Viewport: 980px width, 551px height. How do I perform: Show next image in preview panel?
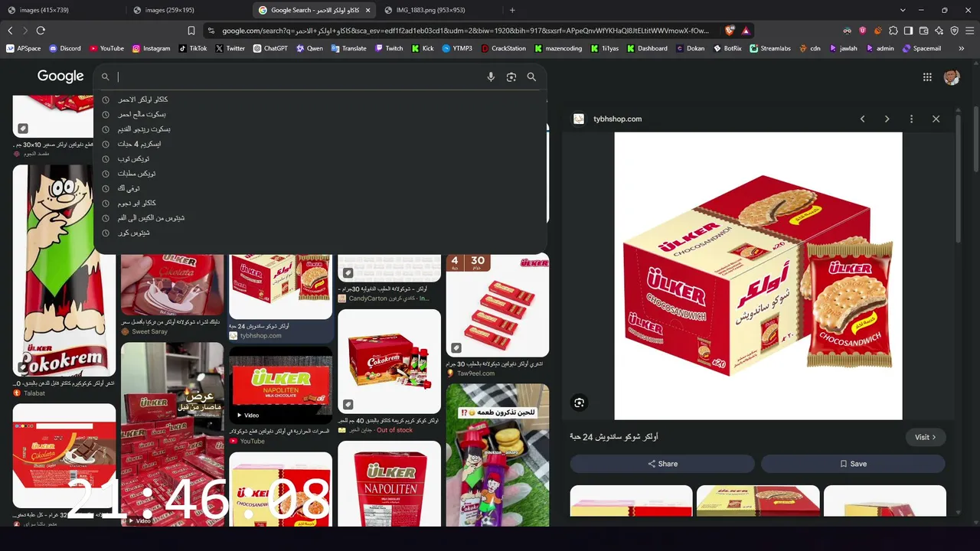tap(887, 119)
